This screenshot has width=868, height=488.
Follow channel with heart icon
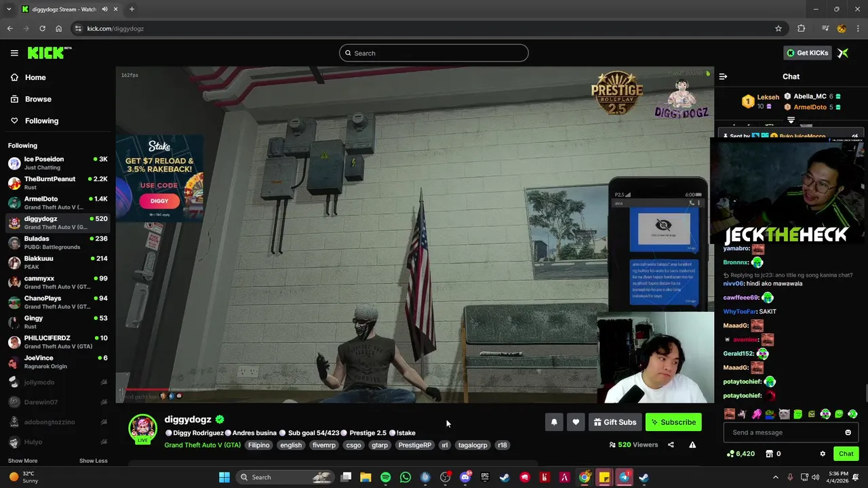576,422
